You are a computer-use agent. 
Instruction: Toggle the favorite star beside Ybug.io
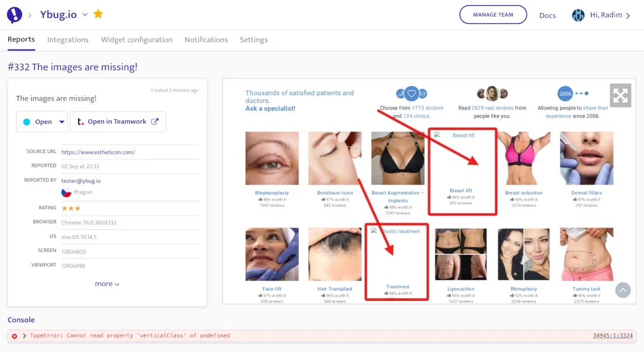[x=99, y=14]
